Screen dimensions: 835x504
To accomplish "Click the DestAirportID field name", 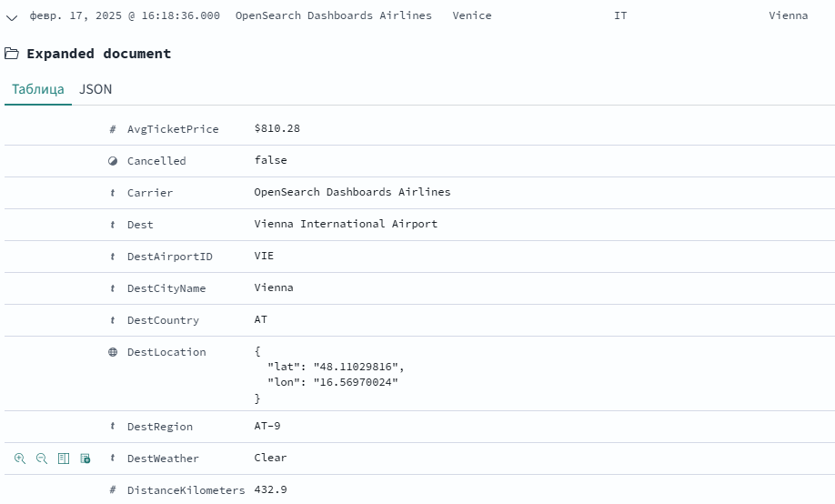I will 169,257.
